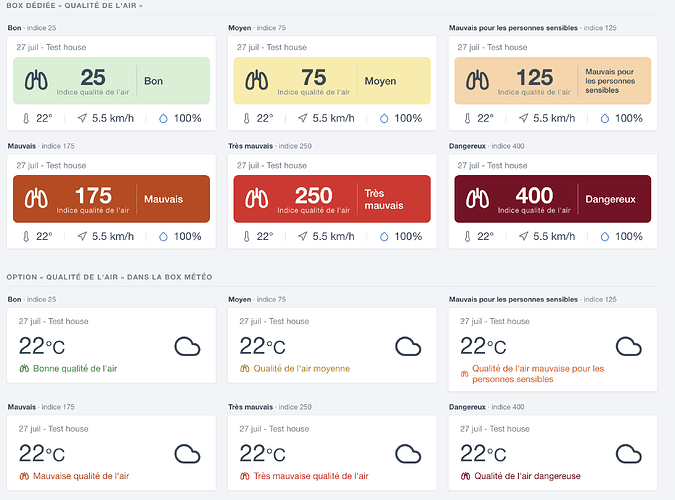The height and width of the screenshot is (500, 675).
Task: Click the small red lungs icon beside Très mauvaise qualité
Action: [x=245, y=476]
